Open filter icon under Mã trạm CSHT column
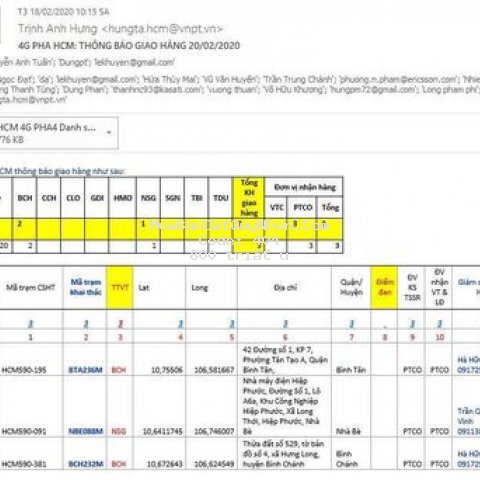The image size is (480, 480). point(31,324)
